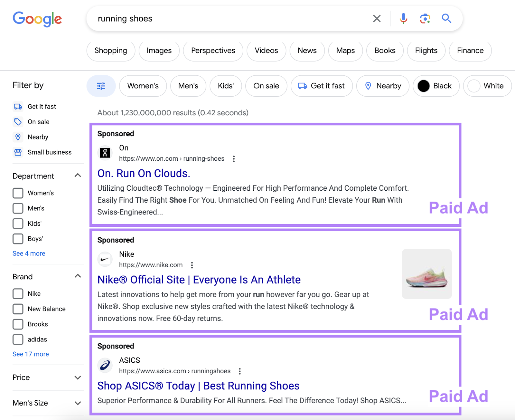Open the filter settings sliders icon
This screenshot has height=420, width=515.
click(x=101, y=86)
